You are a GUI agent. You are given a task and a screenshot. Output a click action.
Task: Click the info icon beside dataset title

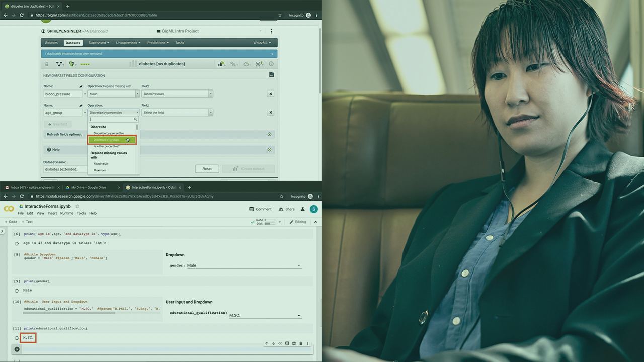coord(271,64)
